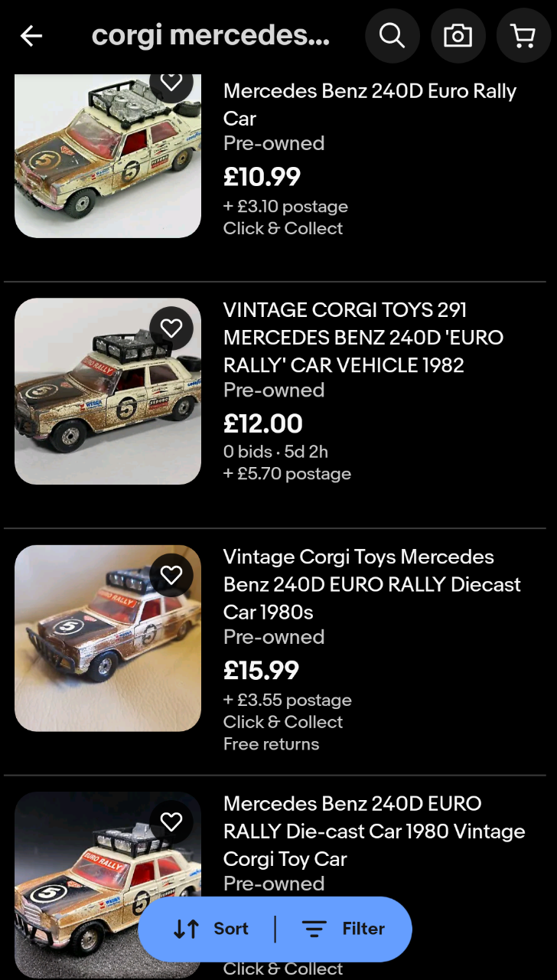Favorite the £10.99 Euro Rally car listing
Viewport: 557px width, 980px height.
[171, 82]
